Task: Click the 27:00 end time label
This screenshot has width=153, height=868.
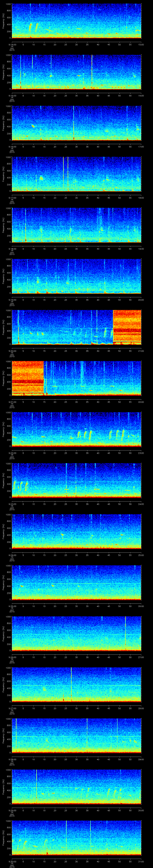Action: point(141,657)
